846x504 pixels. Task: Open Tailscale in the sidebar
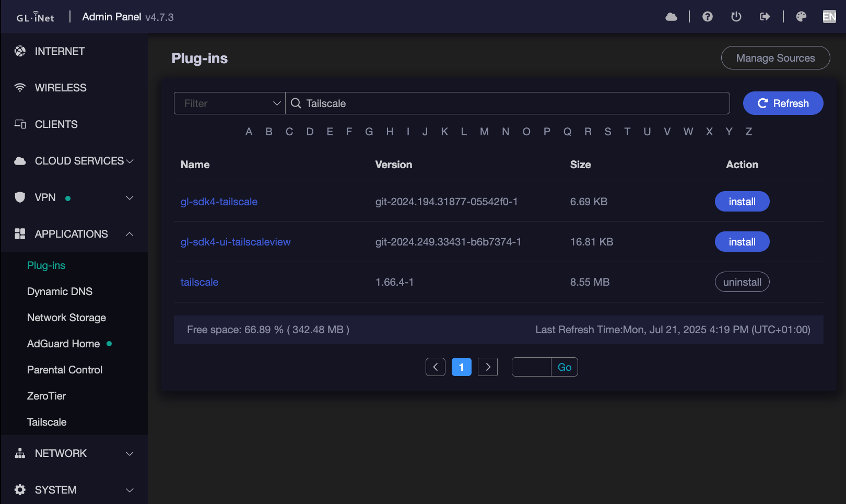[46, 422]
